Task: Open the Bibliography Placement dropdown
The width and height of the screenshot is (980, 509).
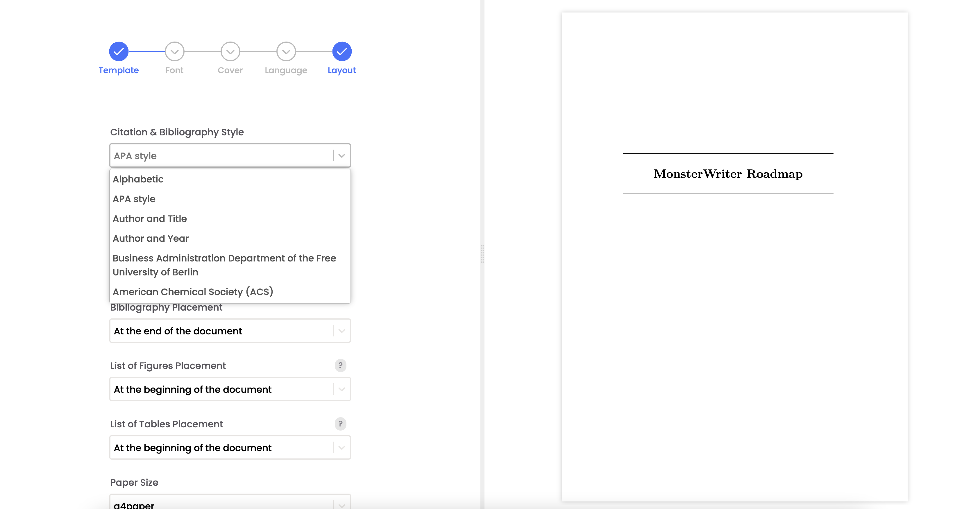Action: coord(230,331)
